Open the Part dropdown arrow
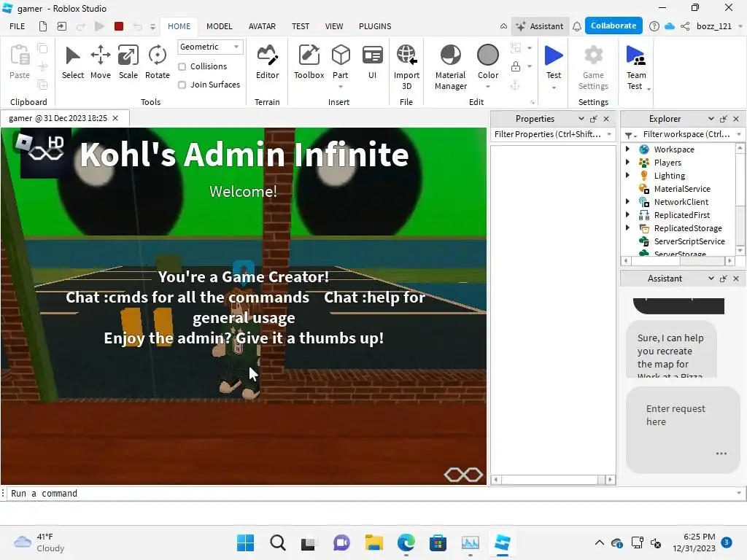 click(x=341, y=87)
